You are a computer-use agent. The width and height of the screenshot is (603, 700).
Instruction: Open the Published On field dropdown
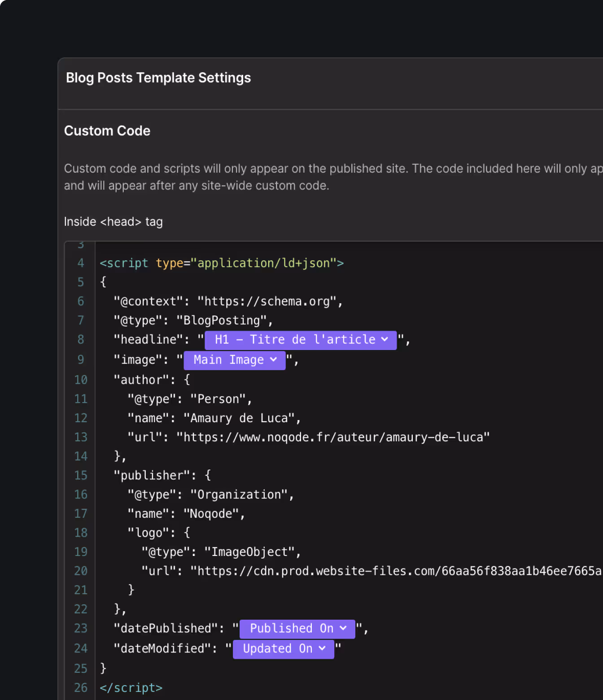pos(297,629)
